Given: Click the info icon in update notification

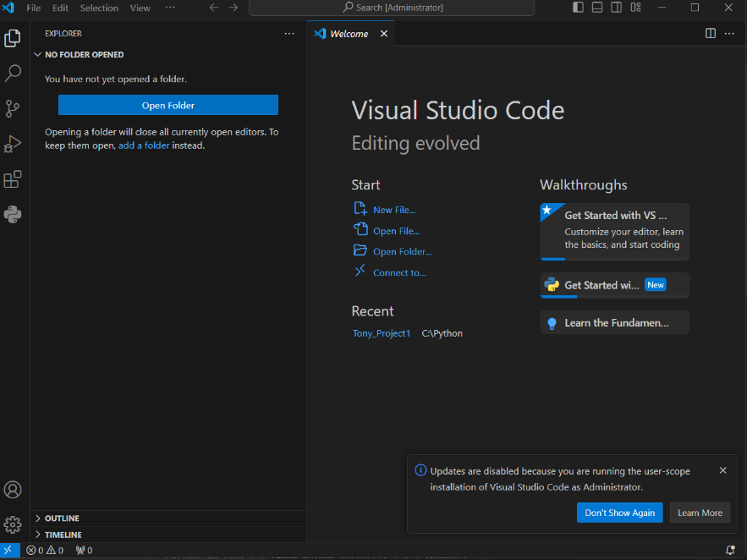Looking at the screenshot, I should tap(420, 470).
